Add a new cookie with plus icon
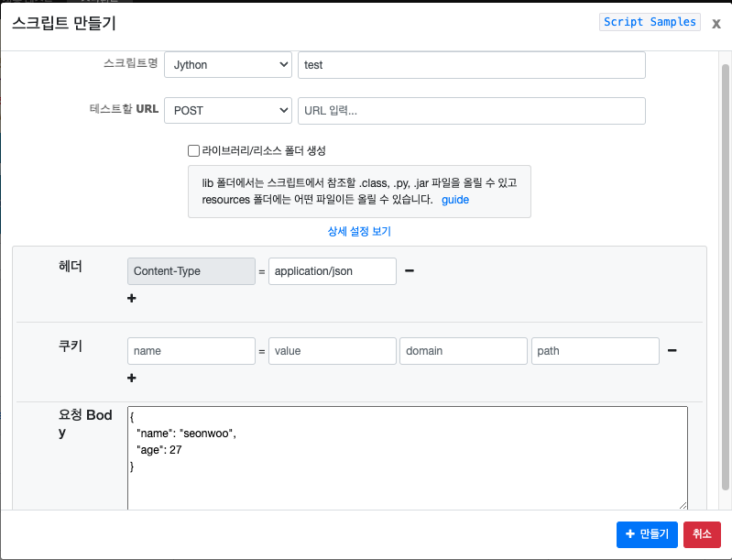Image resolution: width=732 pixels, height=560 pixels. point(132,378)
